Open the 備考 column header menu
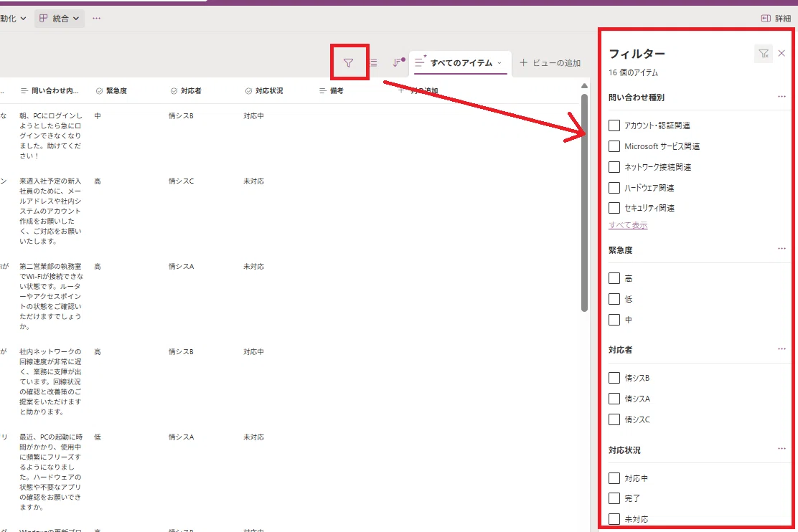Image resolution: width=798 pixels, height=532 pixels. (x=332, y=90)
